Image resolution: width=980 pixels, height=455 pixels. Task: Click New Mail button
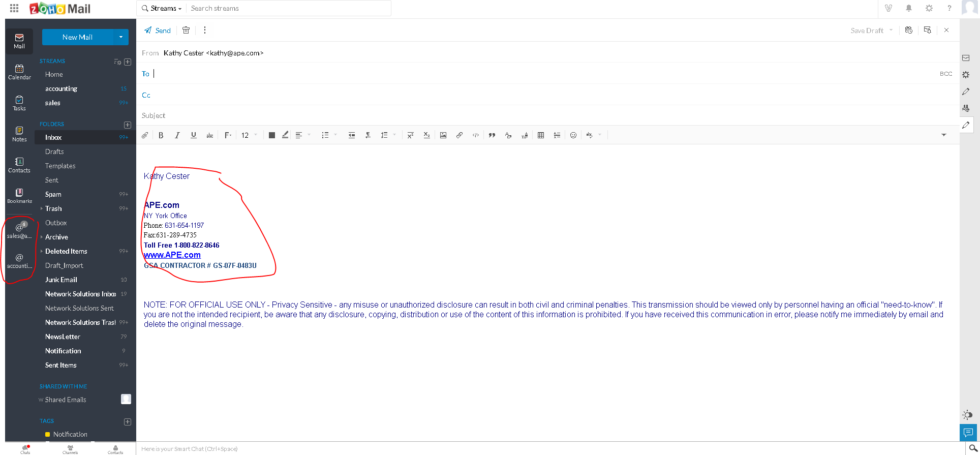(77, 37)
